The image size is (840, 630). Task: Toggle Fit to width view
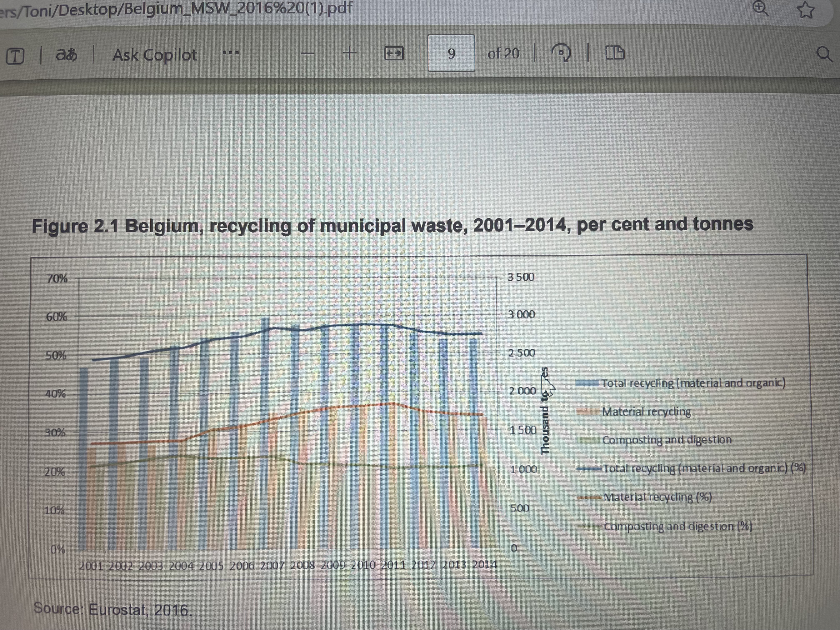pyautogui.click(x=393, y=54)
